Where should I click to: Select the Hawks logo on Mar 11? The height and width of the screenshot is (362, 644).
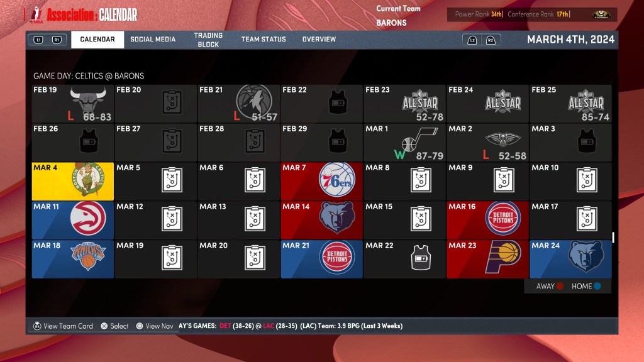(88, 219)
